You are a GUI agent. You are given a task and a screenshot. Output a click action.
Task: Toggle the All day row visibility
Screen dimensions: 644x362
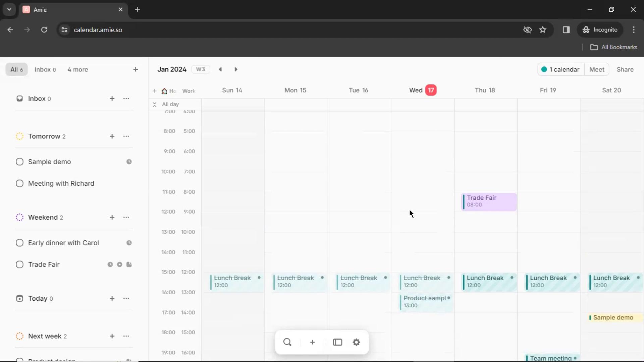pyautogui.click(x=154, y=104)
